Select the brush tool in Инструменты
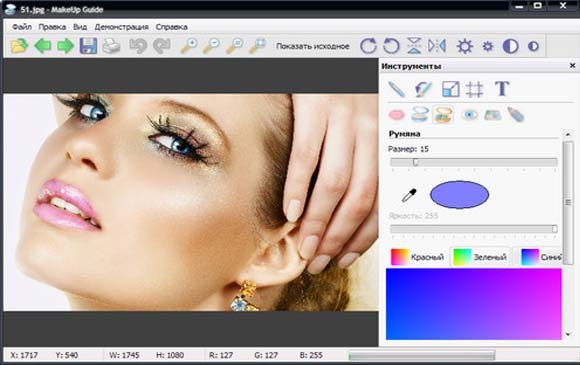The width and height of the screenshot is (580, 365). click(x=423, y=89)
